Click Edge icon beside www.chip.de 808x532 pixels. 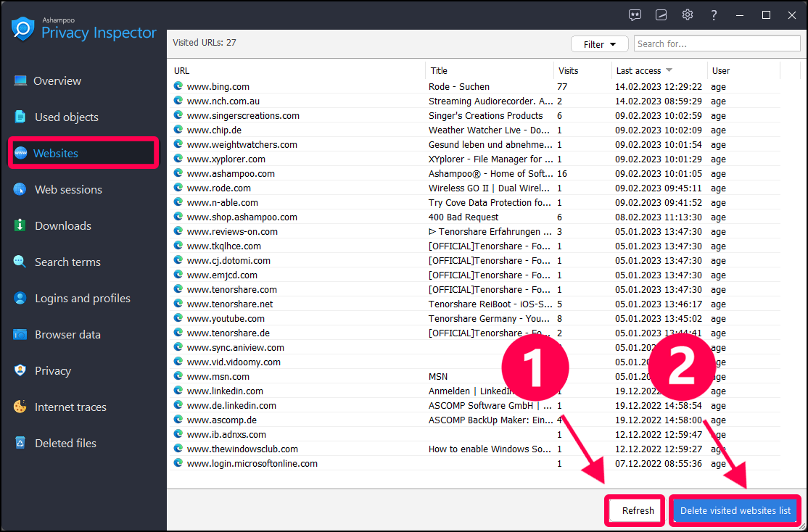[x=178, y=129]
